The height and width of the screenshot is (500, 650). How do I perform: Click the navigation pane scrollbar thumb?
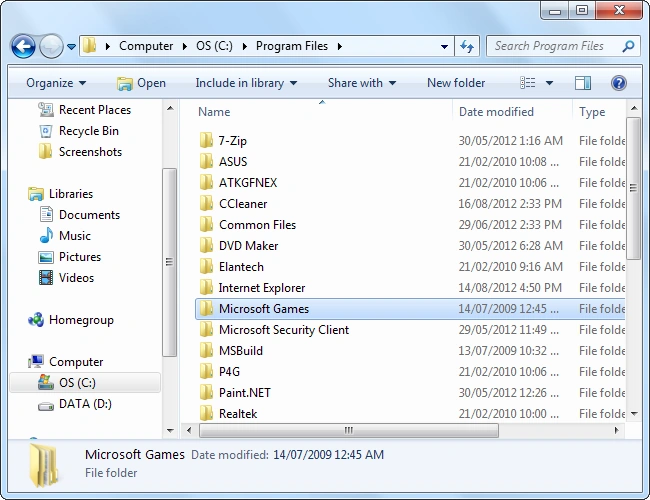[x=169, y=262]
